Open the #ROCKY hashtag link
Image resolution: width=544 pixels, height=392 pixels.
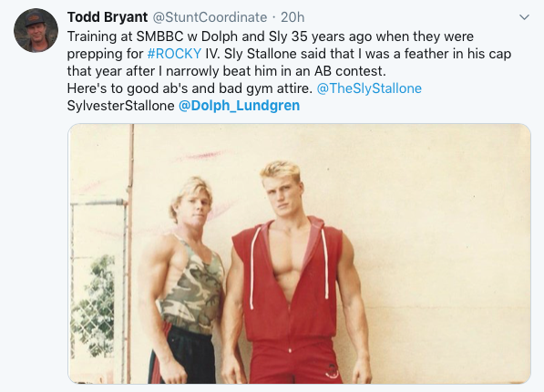[x=174, y=54]
